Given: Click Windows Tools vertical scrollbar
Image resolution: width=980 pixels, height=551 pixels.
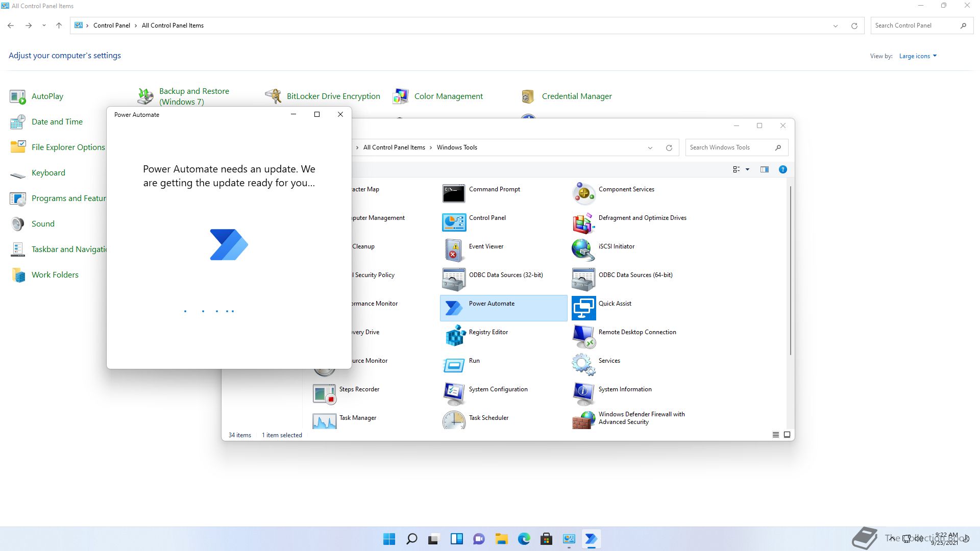Looking at the screenshot, I should 791,270.
